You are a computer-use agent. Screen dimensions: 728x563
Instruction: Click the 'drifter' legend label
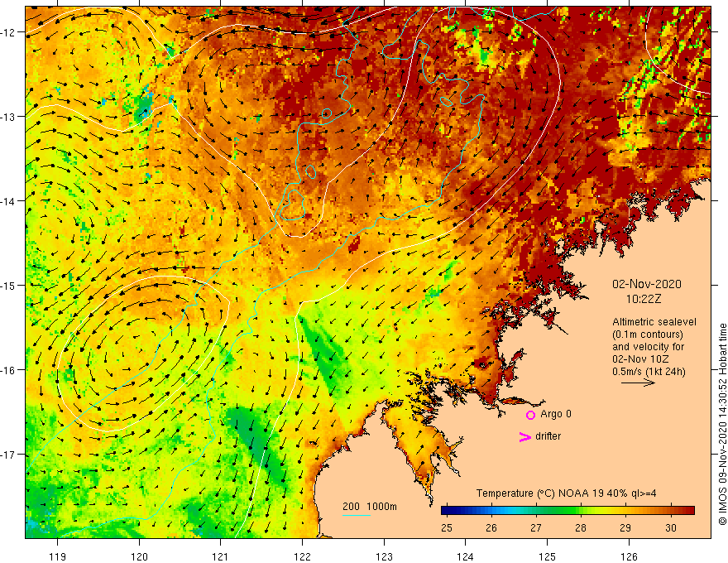click(x=548, y=436)
